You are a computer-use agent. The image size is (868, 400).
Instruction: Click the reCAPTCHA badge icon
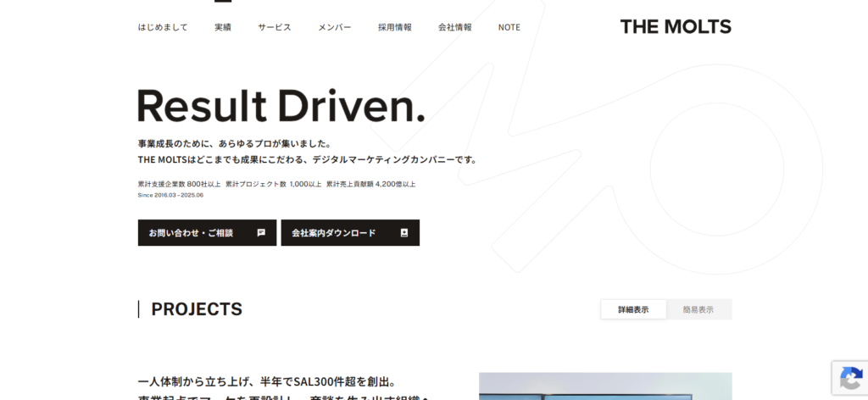(x=850, y=379)
